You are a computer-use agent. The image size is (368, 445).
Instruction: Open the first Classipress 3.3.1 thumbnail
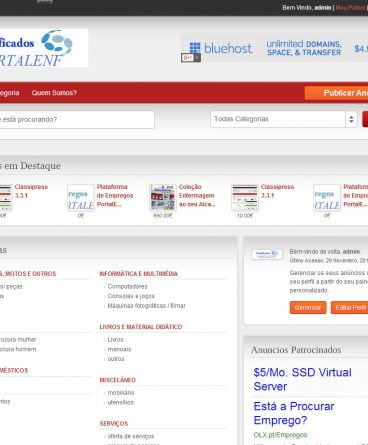[x=6, y=197]
